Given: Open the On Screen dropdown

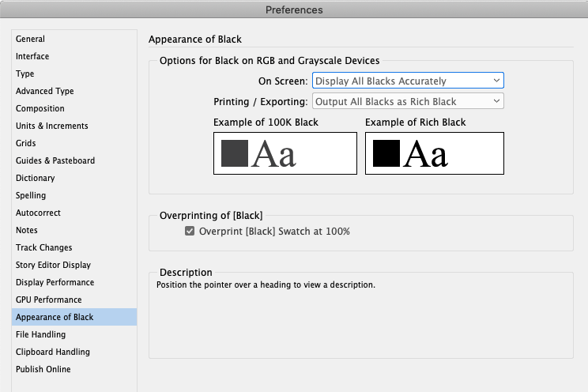Looking at the screenshot, I should (408, 81).
